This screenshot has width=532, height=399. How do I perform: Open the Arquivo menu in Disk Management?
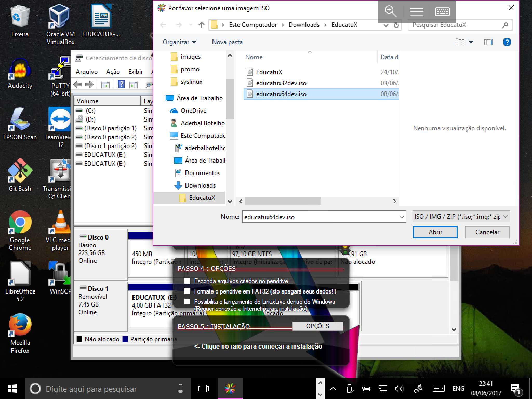pyautogui.click(x=87, y=72)
